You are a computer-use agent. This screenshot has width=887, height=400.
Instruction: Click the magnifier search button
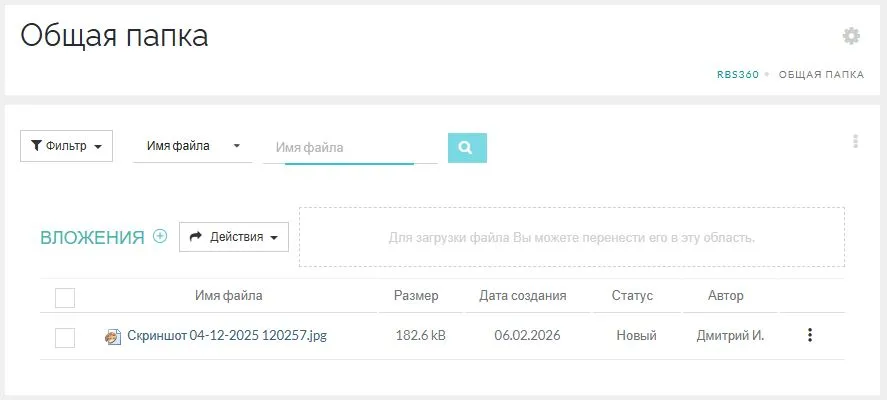tap(467, 147)
